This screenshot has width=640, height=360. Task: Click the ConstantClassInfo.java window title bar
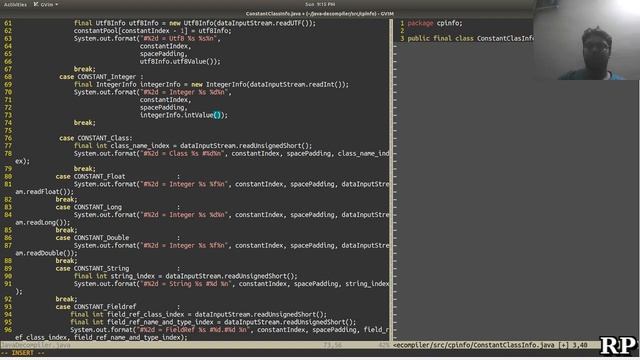320,13
